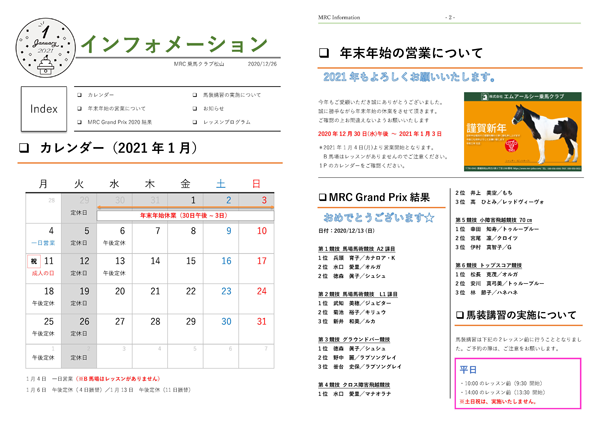Click the red ※B馬場はレッスンがありません note
600x424 pixels.
coord(118,379)
